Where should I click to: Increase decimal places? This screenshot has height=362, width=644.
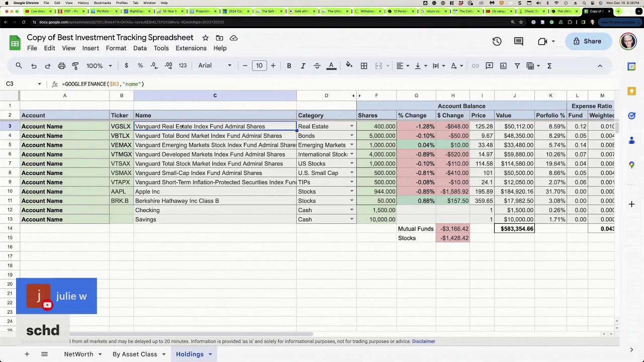(x=169, y=66)
